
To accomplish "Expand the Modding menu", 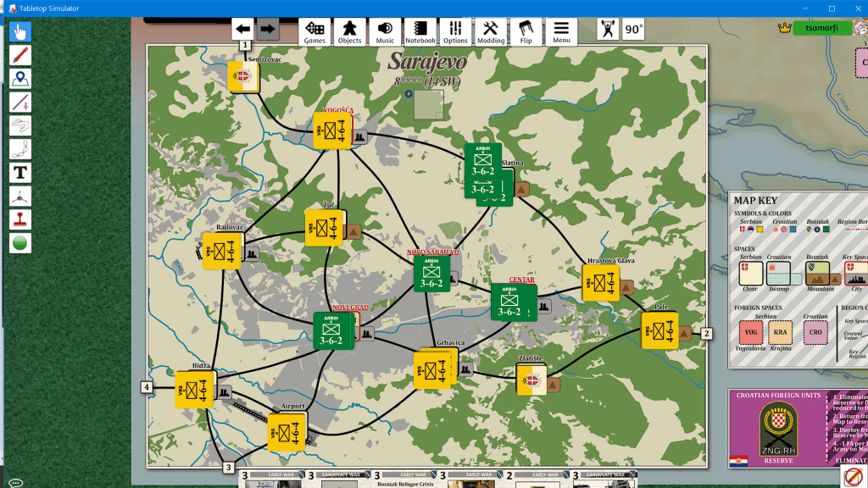I will point(490,32).
